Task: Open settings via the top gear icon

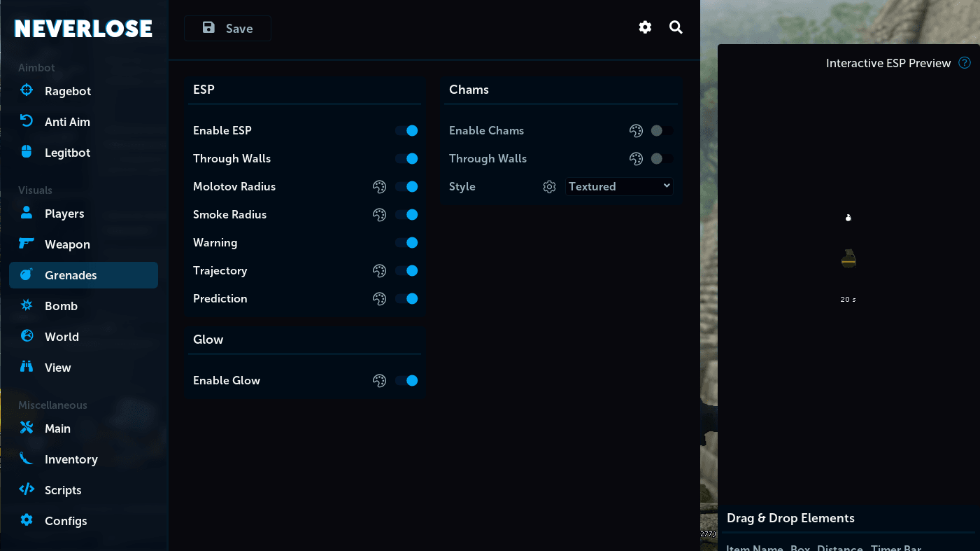Action: pyautogui.click(x=645, y=27)
